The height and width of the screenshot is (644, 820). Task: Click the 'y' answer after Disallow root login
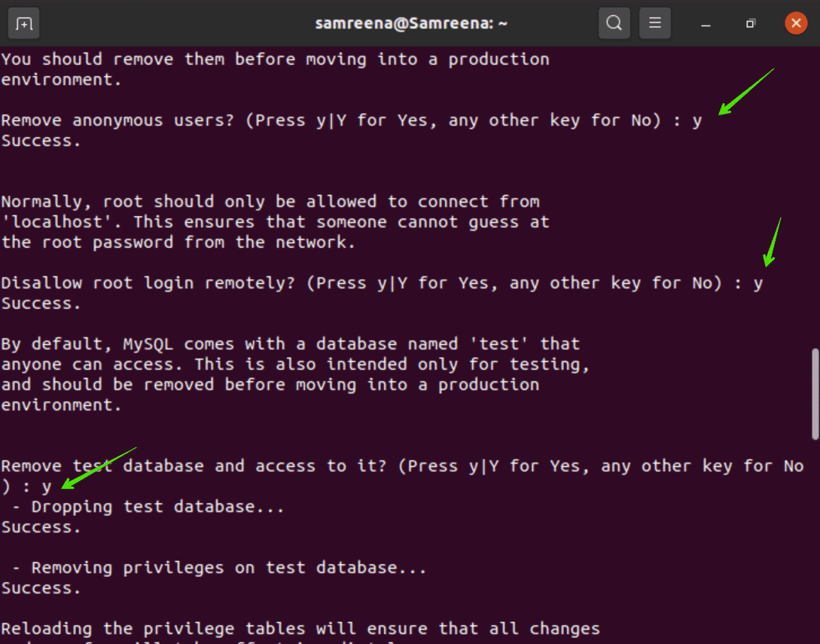click(758, 283)
